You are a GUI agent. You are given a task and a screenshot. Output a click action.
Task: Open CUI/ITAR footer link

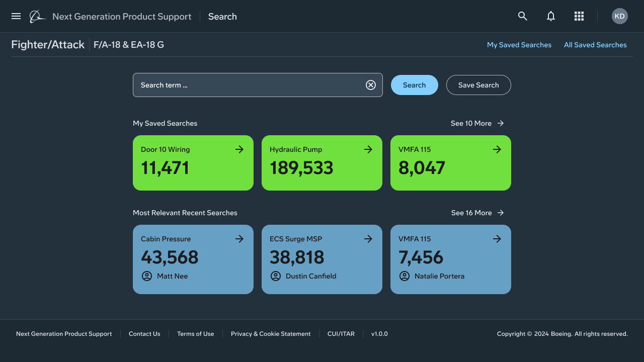[x=341, y=334]
